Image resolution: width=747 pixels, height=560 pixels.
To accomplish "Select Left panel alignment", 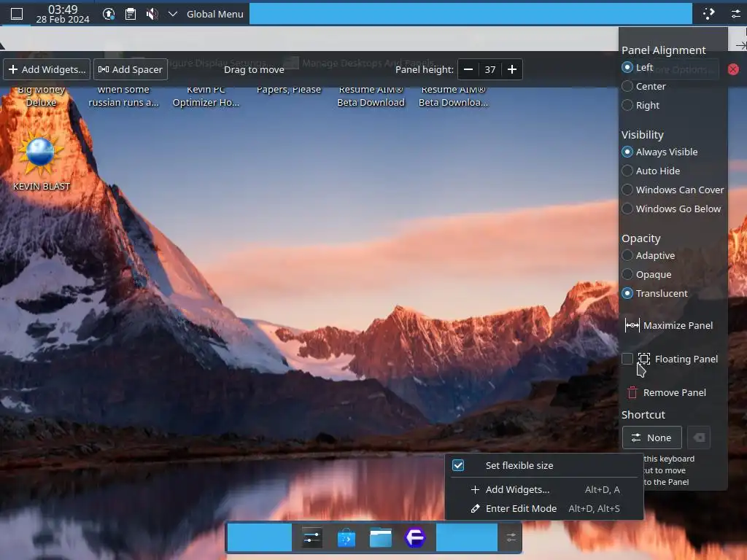I will [x=638, y=67].
